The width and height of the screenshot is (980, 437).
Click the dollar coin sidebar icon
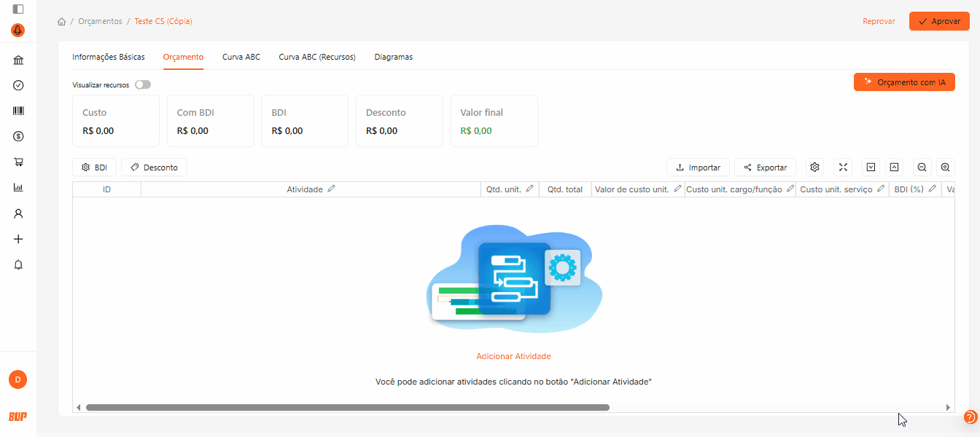tap(18, 136)
